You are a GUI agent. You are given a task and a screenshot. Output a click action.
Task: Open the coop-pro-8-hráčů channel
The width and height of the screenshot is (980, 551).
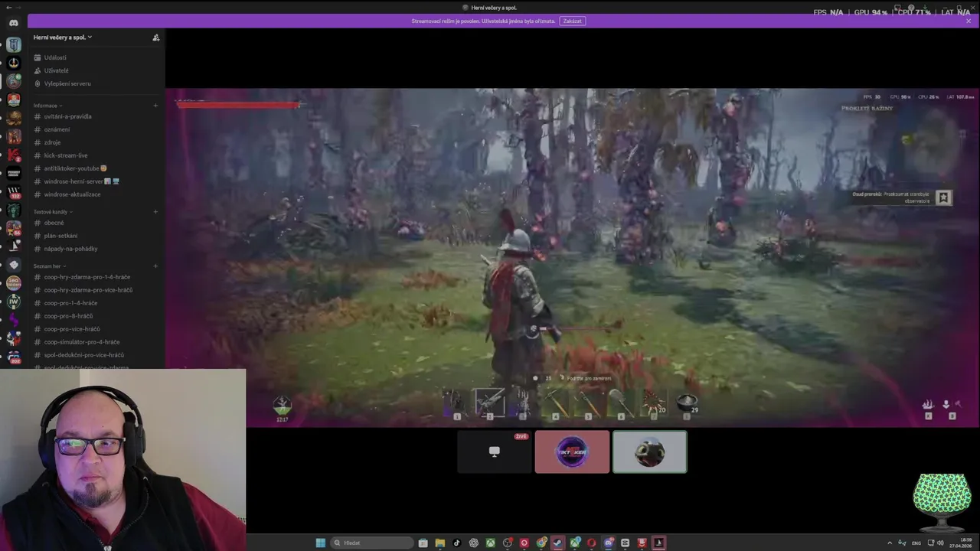coord(96,316)
